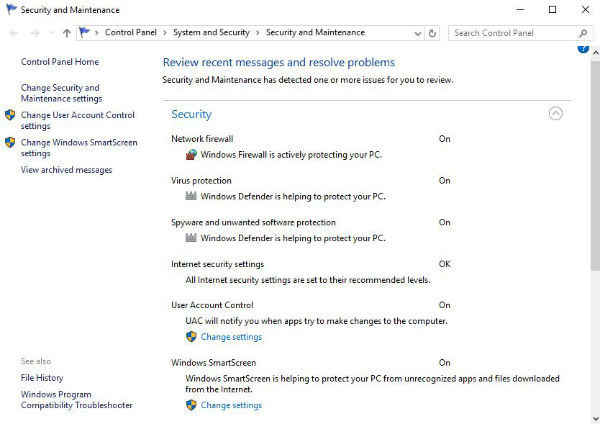The height and width of the screenshot is (424, 600).
Task: Click Change settings under User Account Control
Action: click(x=231, y=337)
